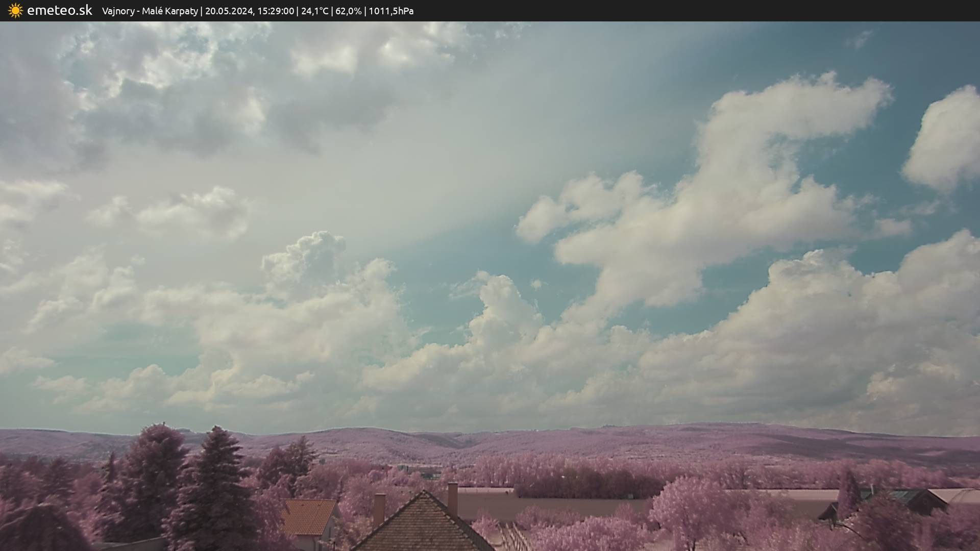This screenshot has width=980, height=551.
Task: Click the date 20.05.2024 in header
Action: [229, 11]
